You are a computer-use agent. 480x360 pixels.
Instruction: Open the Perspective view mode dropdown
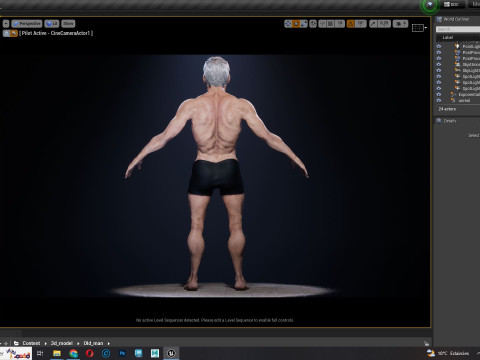click(27, 24)
